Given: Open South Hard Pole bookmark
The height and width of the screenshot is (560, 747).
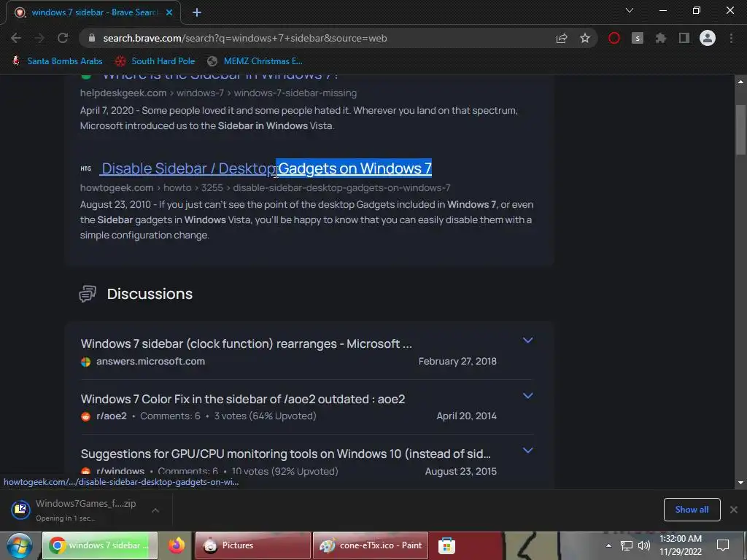Looking at the screenshot, I should [155, 61].
